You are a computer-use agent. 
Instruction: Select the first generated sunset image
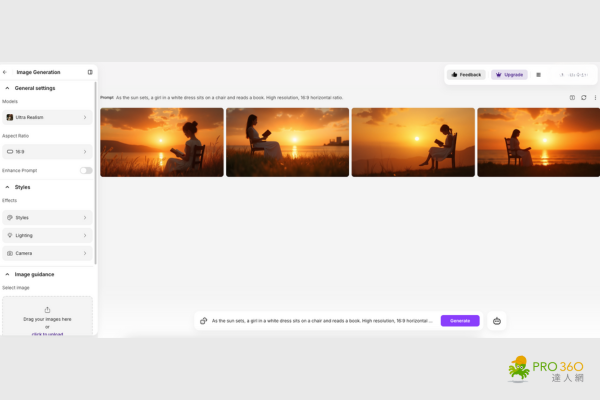click(x=162, y=142)
